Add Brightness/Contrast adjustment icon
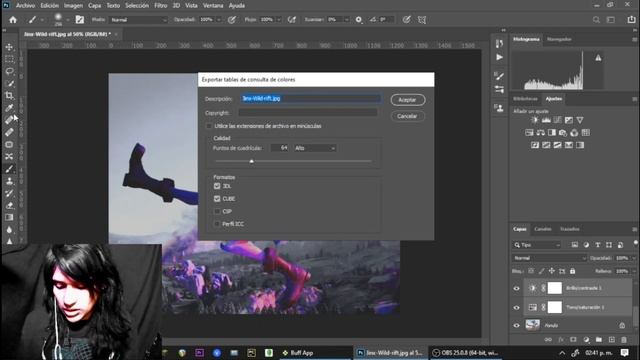The width and height of the screenshot is (640, 360). coord(534,120)
